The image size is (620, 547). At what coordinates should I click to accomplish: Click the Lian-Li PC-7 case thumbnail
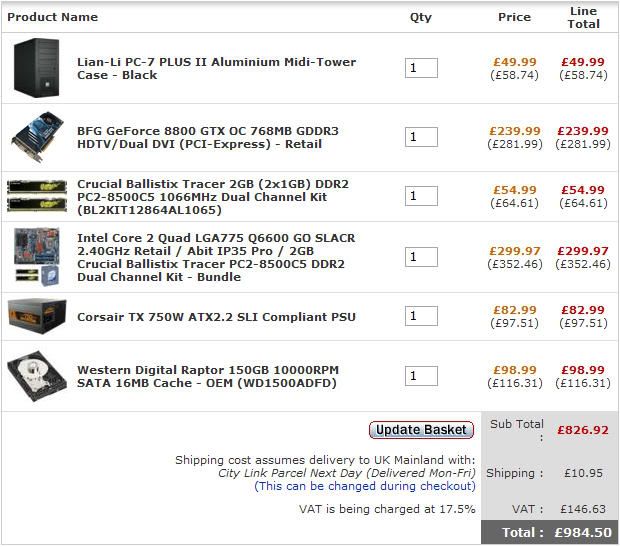38,68
